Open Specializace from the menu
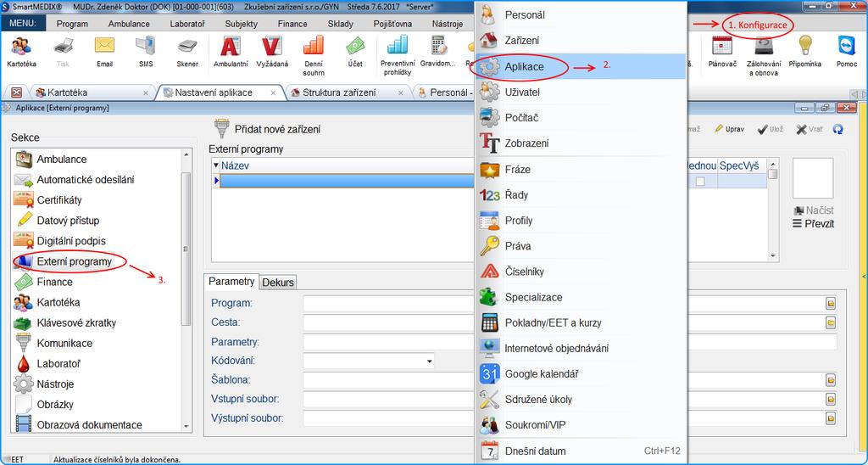Screen dimensions: 868x465 coord(581,297)
